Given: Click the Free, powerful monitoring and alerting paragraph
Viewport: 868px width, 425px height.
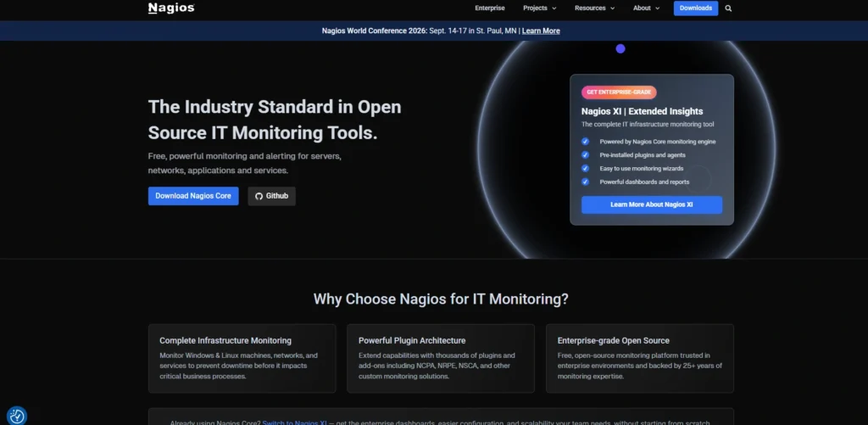Looking at the screenshot, I should tap(245, 164).
